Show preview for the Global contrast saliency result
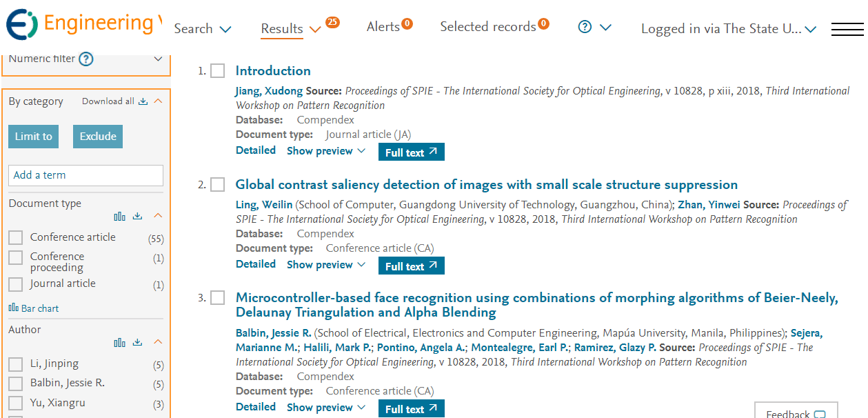This screenshot has height=418, width=868. [x=325, y=265]
